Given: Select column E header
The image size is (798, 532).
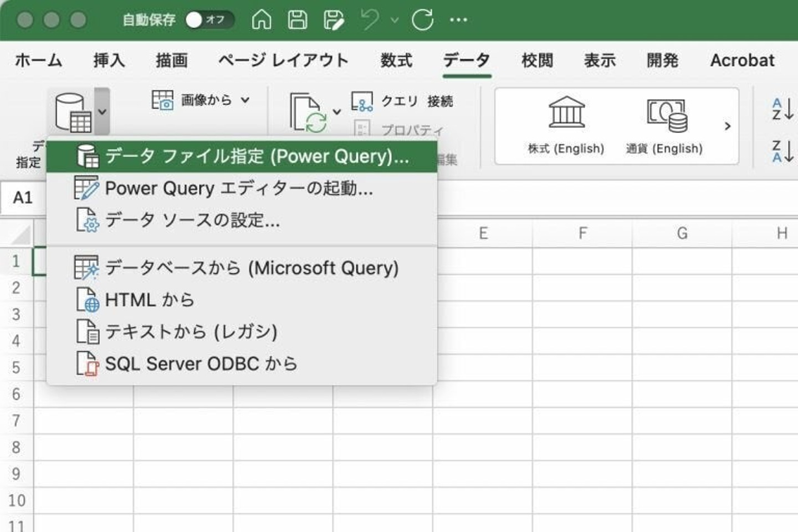Looking at the screenshot, I should pos(483,233).
